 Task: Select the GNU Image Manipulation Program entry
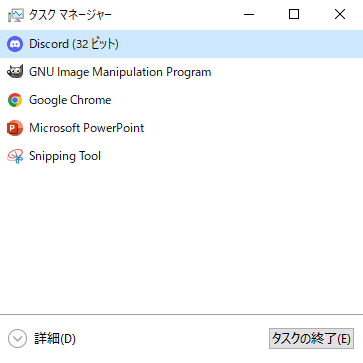click(120, 72)
